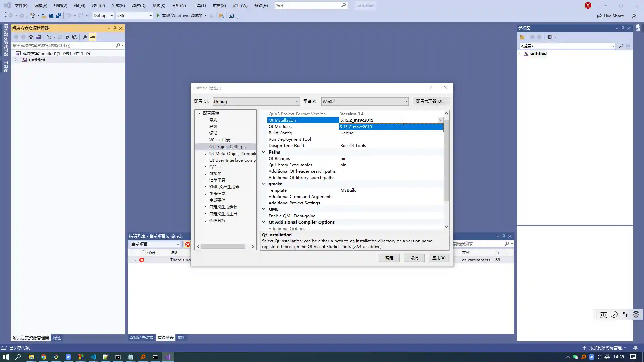Expand the Qt Meta-Object Compiler tree node
The image size is (644, 362).
coord(205,154)
